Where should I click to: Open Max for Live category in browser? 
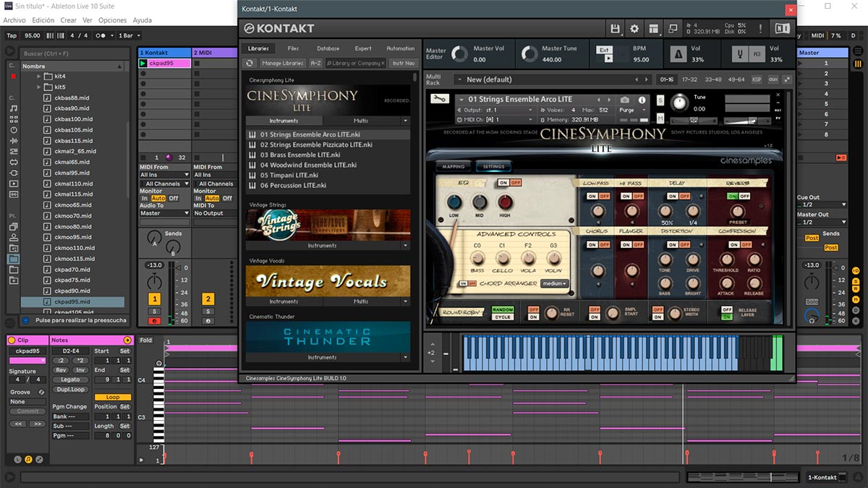[x=13, y=163]
